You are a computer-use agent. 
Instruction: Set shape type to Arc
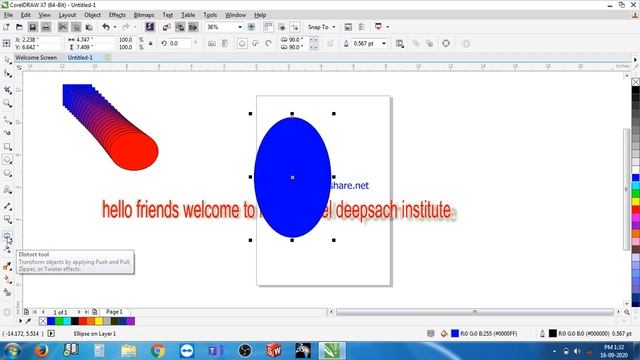tap(269, 43)
